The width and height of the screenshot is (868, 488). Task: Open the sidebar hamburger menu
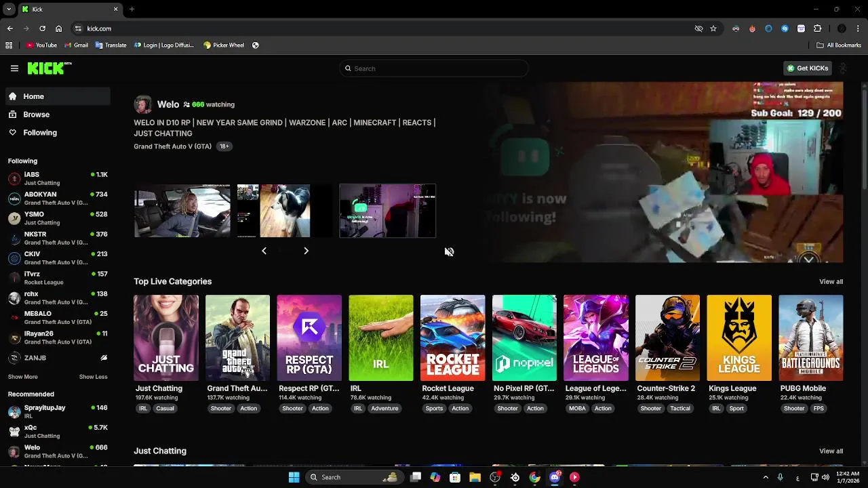pos(14,68)
